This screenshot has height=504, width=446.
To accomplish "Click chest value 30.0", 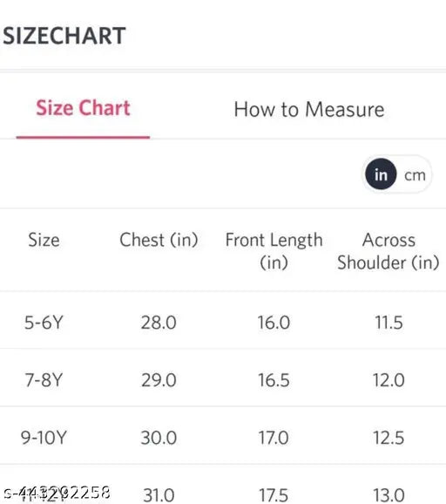I will click(159, 438).
